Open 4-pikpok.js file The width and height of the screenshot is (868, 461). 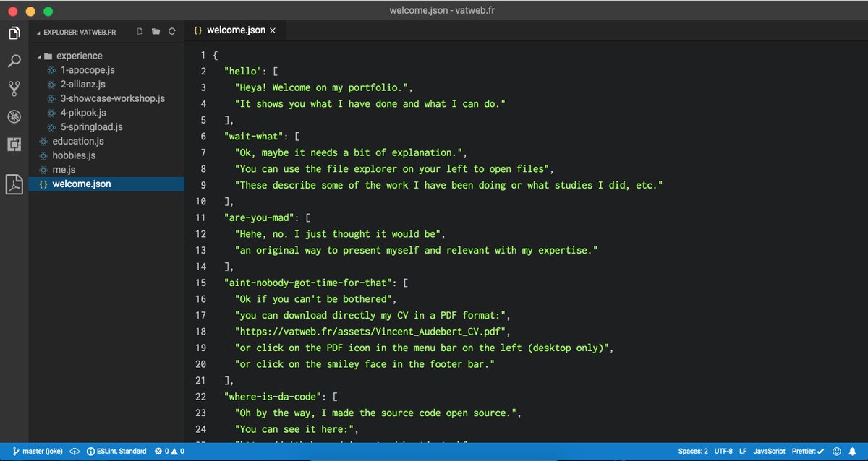click(83, 113)
